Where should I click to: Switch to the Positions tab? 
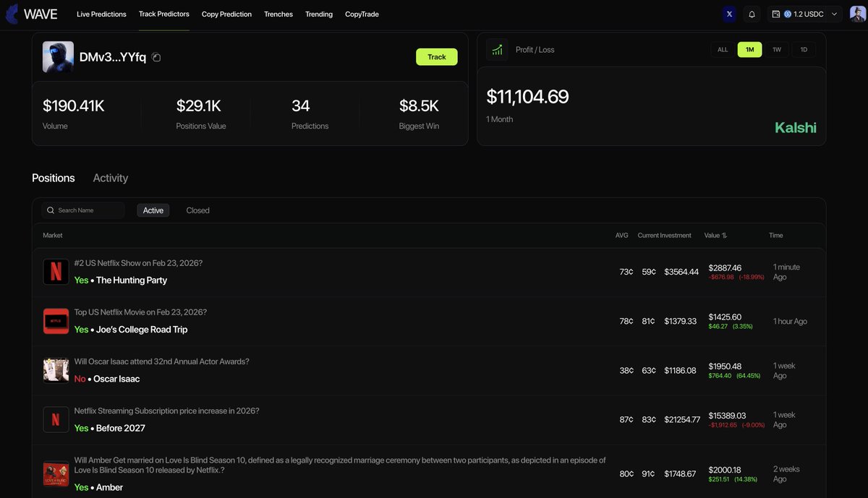click(54, 178)
